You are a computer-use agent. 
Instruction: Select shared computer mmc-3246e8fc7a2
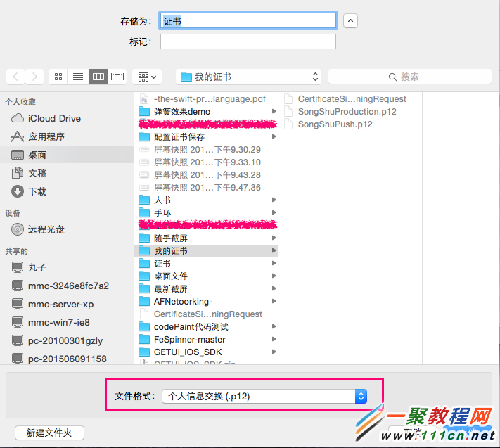(x=67, y=286)
